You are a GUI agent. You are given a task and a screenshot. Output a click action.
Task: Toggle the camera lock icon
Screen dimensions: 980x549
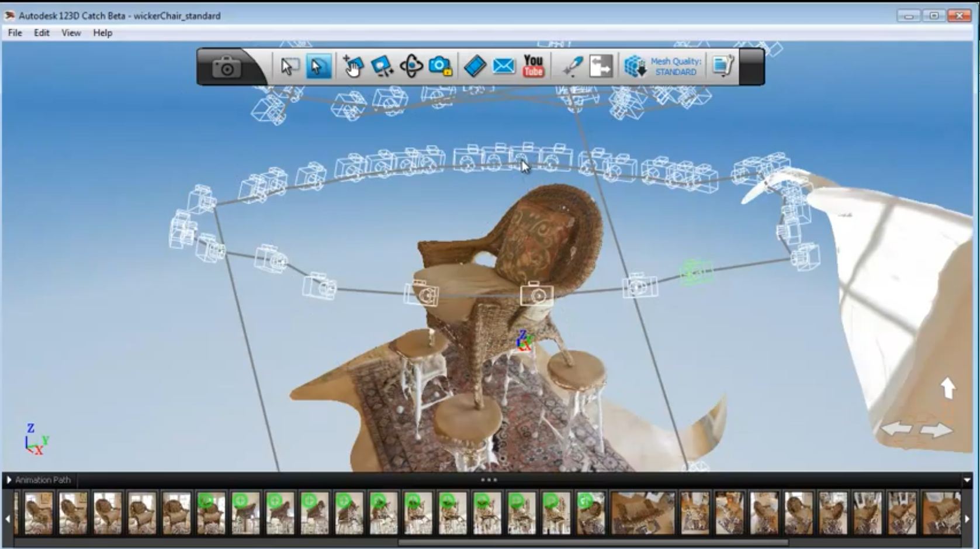[x=440, y=67]
